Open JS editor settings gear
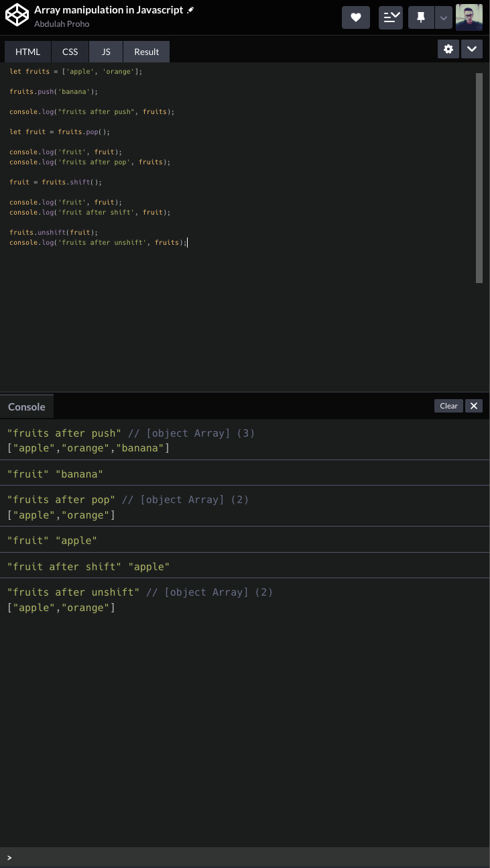The image size is (490, 868). [x=448, y=49]
